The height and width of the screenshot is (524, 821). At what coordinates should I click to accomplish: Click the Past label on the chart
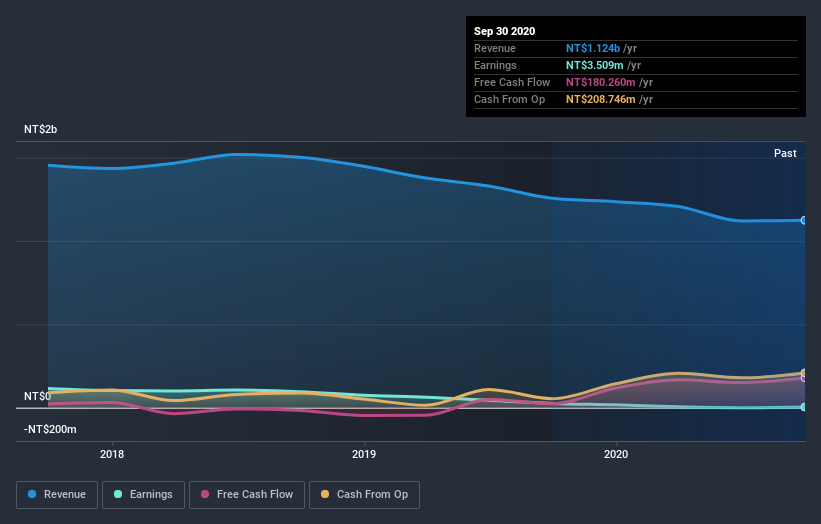click(x=785, y=153)
